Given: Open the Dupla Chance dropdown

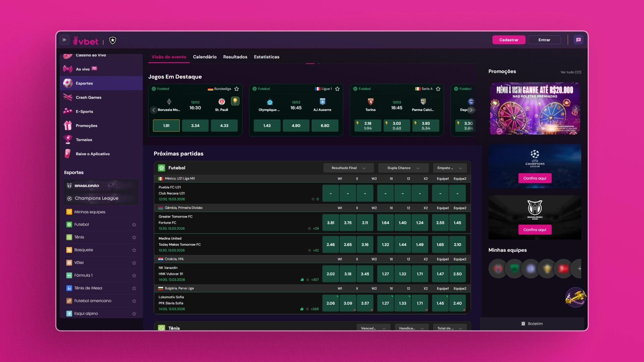Looking at the screenshot, I should pos(403,168).
